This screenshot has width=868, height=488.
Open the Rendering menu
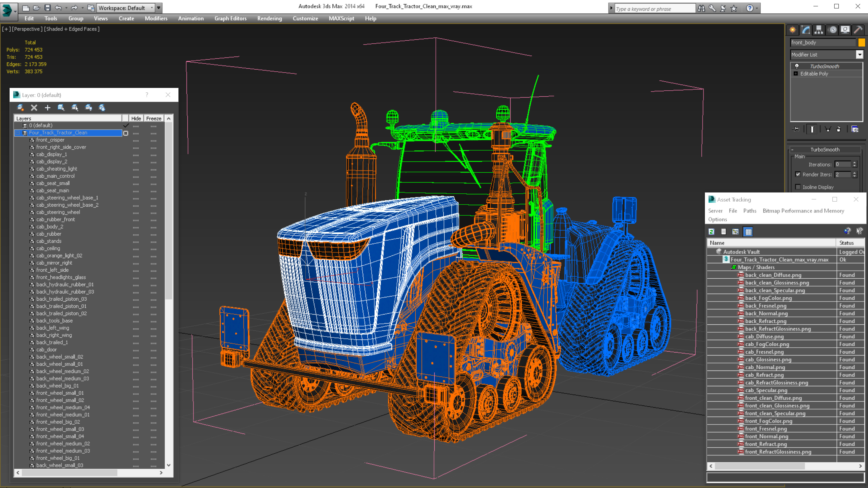(x=269, y=18)
